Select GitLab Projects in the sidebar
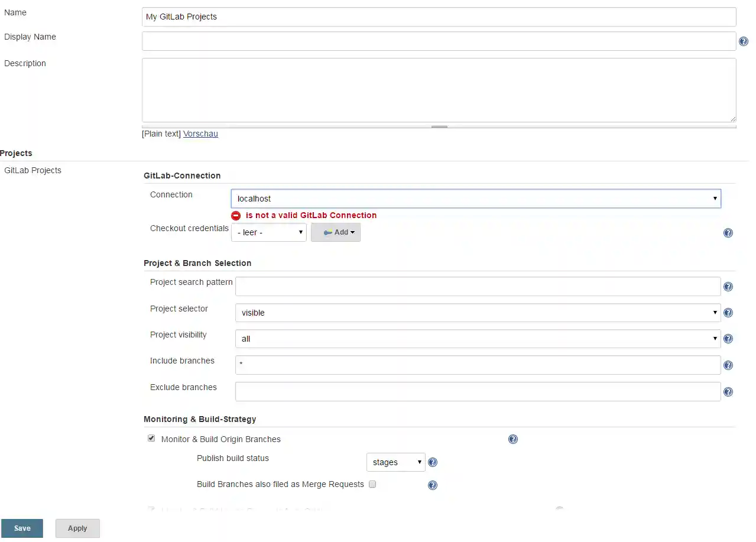The width and height of the screenshot is (756, 542). point(33,170)
